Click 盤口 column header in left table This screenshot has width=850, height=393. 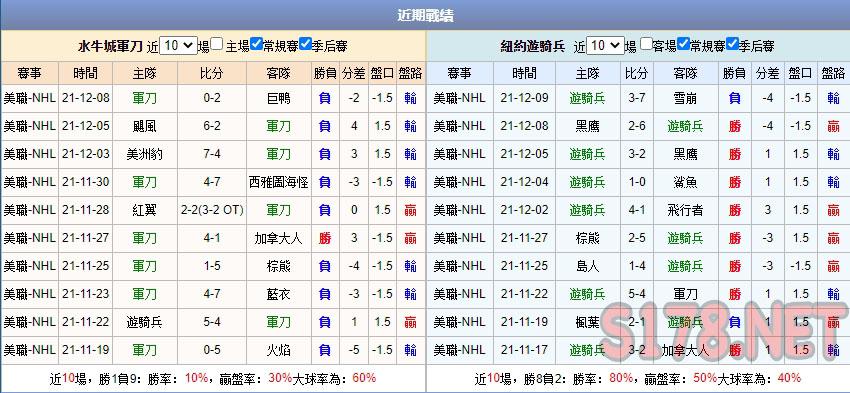click(382, 73)
